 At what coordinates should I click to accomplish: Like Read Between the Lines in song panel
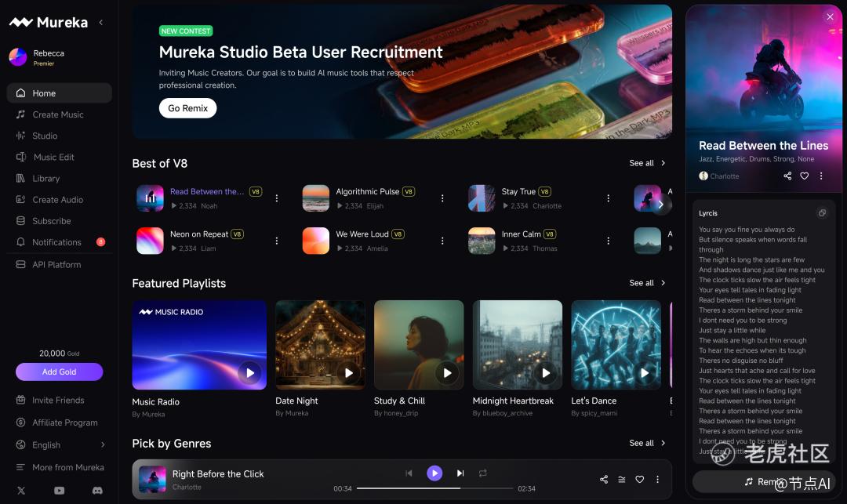click(805, 176)
